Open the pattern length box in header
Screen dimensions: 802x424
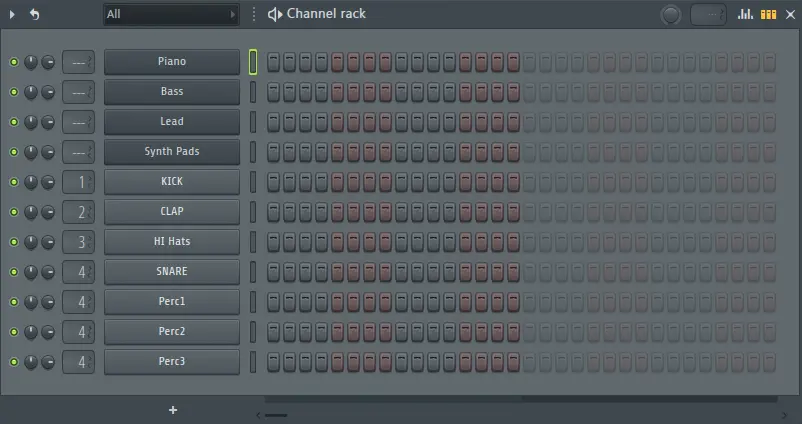click(708, 14)
